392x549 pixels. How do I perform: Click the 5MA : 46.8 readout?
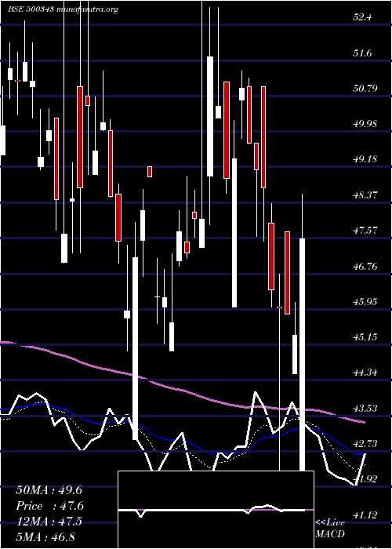[x=45, y=536]
